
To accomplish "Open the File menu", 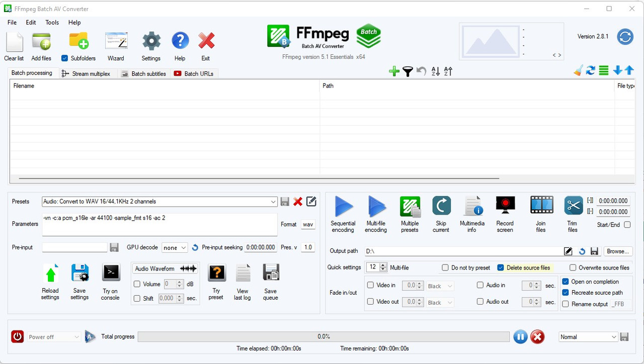I will tap(12, 22).
